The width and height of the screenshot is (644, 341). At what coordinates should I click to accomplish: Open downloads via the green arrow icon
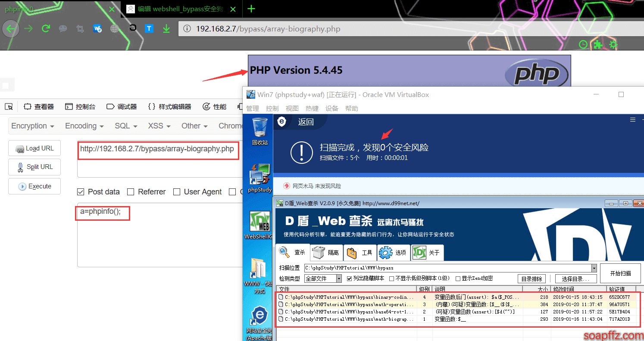pos(166,28)
